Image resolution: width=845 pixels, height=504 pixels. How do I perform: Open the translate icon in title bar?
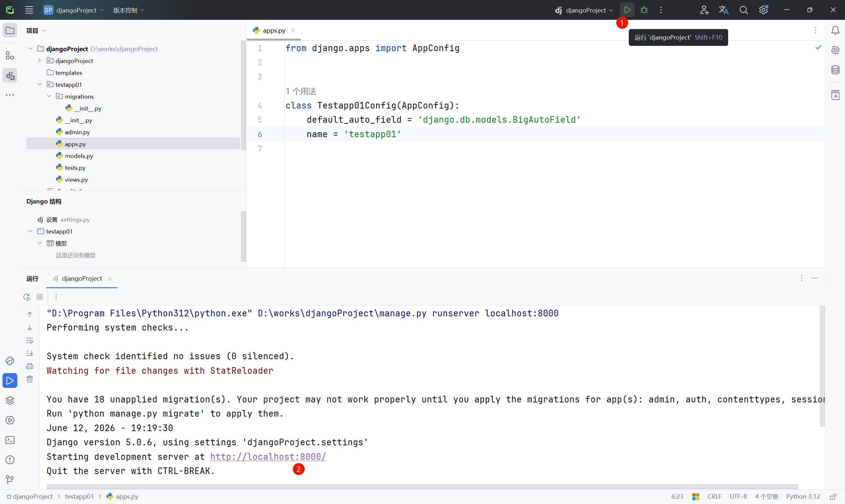click(723, 10)
